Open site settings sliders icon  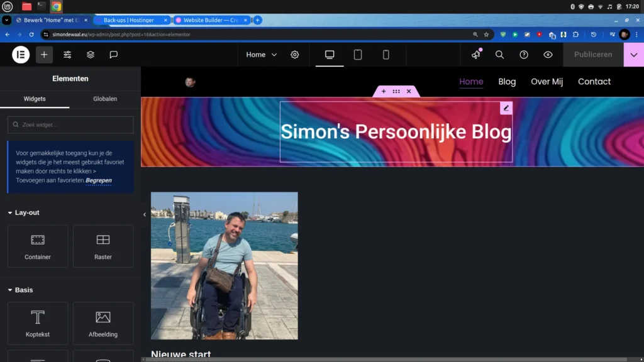(67, 55)
